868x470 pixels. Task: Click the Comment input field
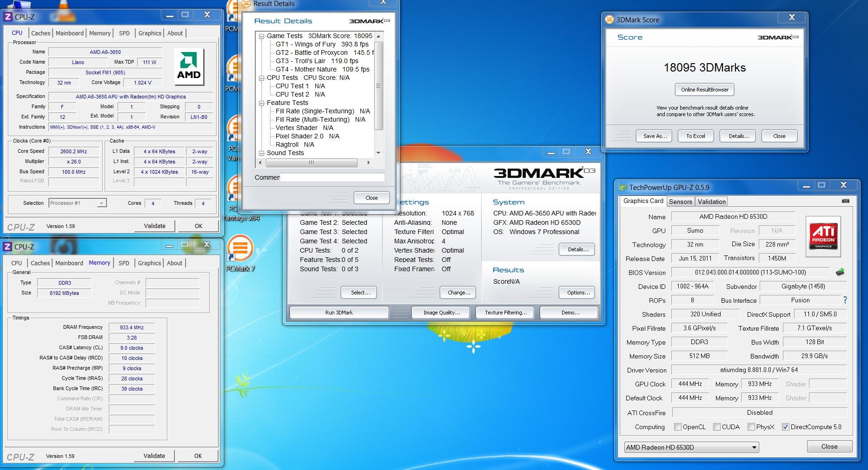click(x=332, y=177)
